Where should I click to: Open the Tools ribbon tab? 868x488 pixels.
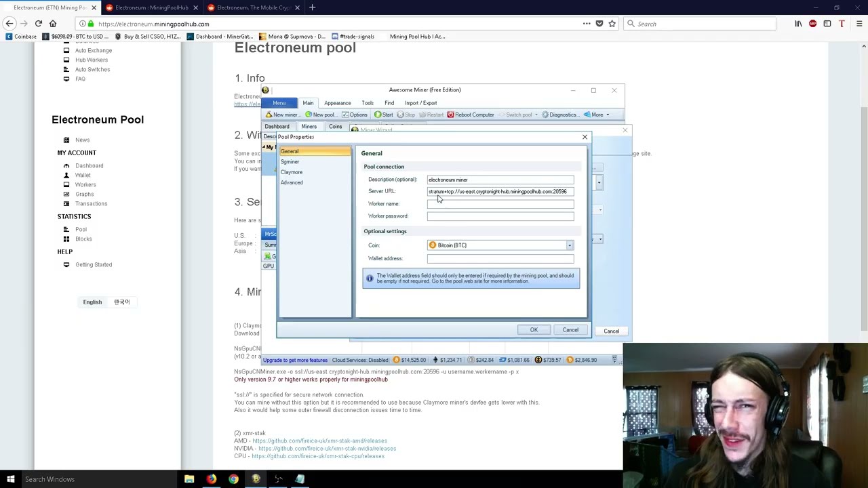tap(368, 103)
